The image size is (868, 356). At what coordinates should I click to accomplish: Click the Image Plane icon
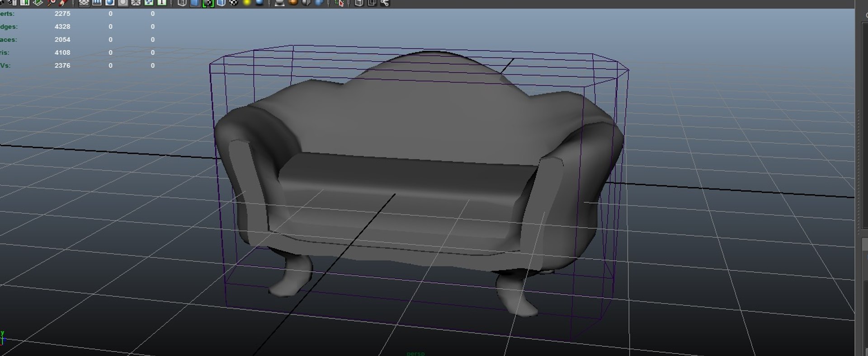38,3
